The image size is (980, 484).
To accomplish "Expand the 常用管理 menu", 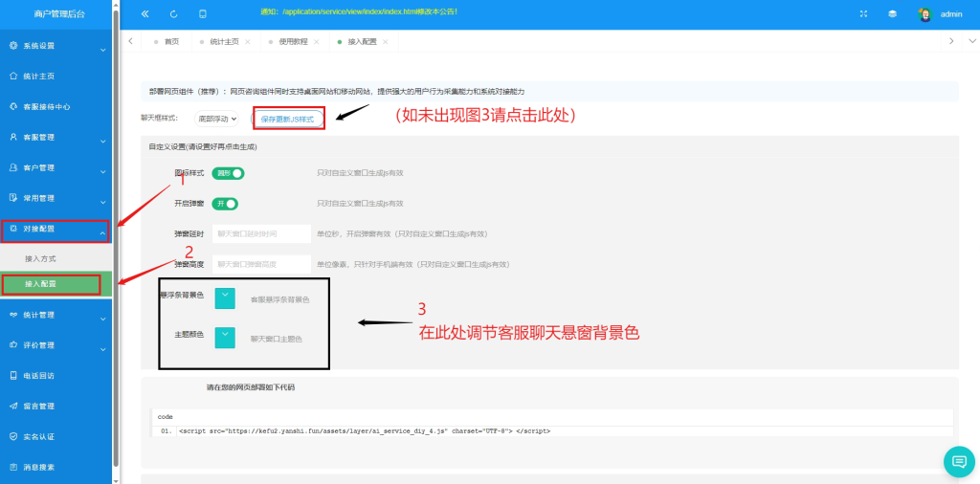I will click(x=103, y=203).
